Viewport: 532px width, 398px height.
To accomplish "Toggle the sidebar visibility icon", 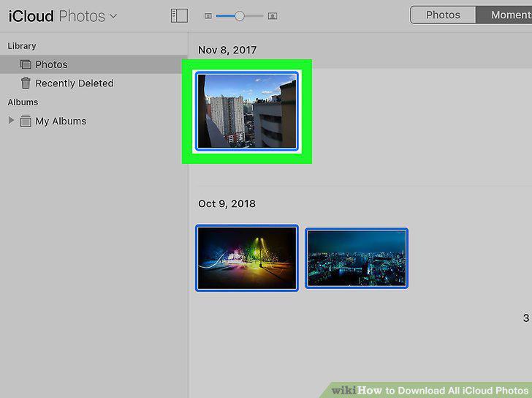I will [179, 16].
